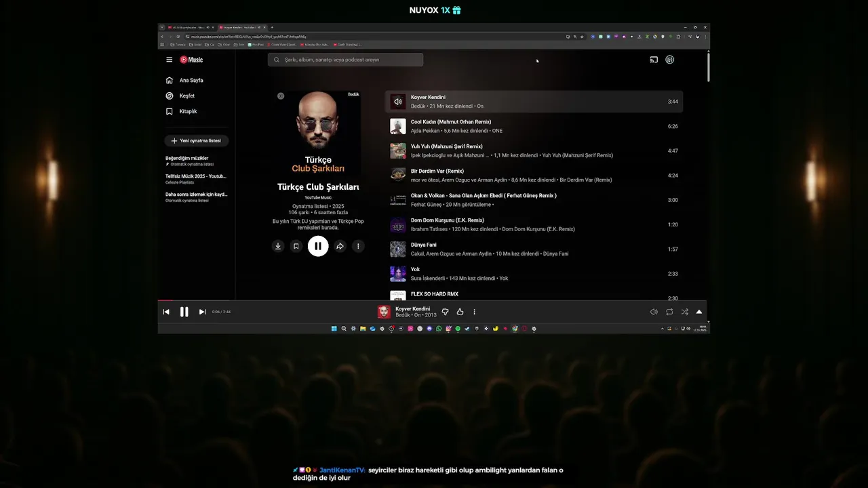Play Bir Derdim Var (Remix) title
This screenshot has height=488, width=868.
pos(437,171)
